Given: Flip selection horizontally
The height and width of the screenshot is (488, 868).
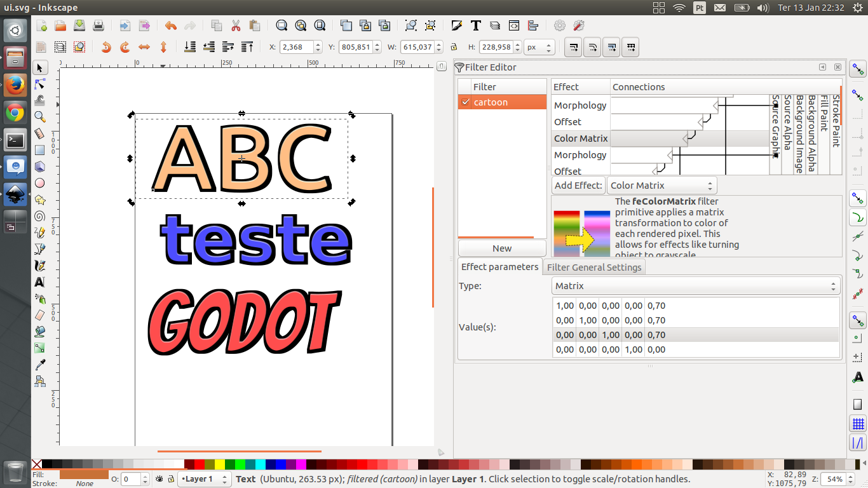Looking at the screenshot, I should 144,47.
